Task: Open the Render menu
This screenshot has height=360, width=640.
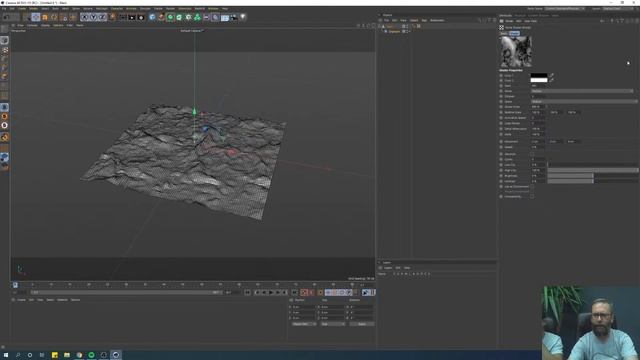Action: (170, 9)
